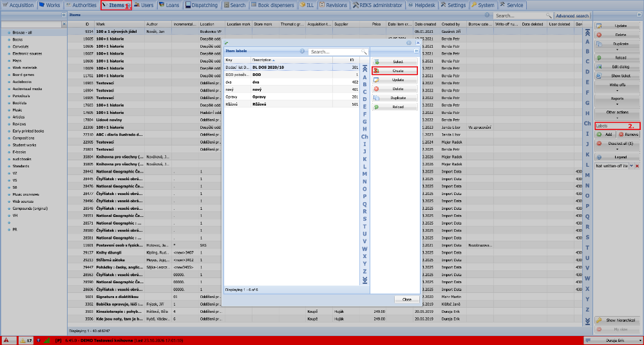Click Edit dialog in the Items side panel
This screenshot has height=345, width=644.
tap(618, 66)
